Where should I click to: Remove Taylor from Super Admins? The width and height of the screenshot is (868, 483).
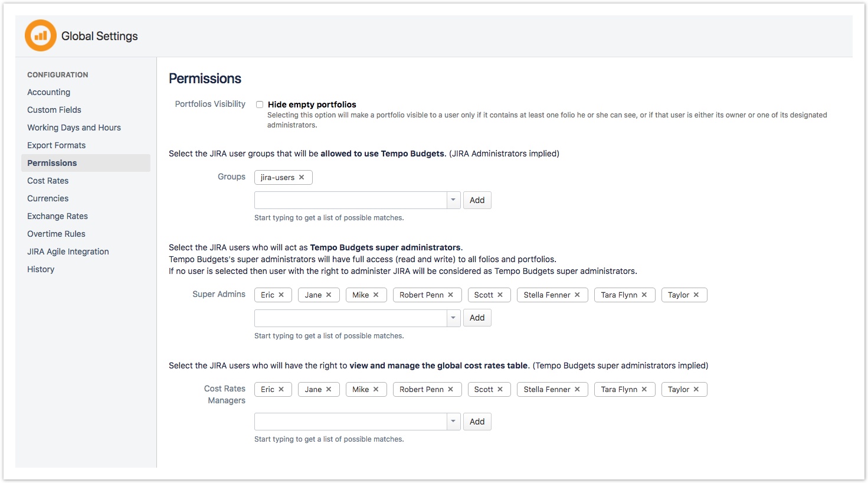696,295
